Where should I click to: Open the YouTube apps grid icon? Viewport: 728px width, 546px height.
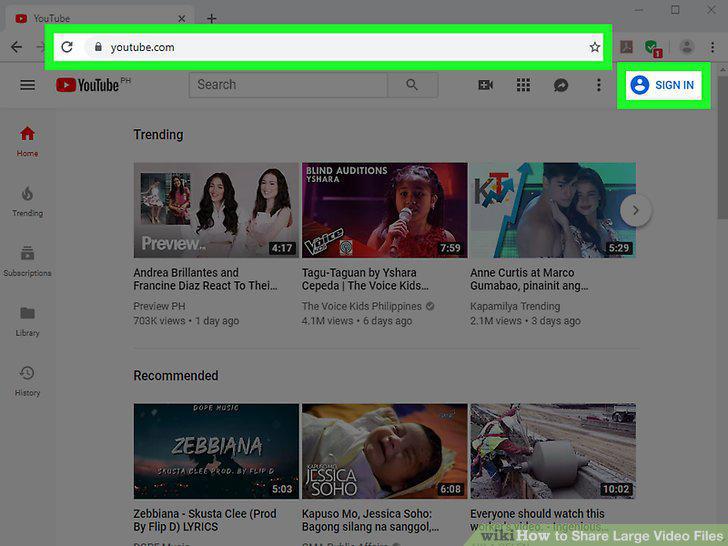523,85
